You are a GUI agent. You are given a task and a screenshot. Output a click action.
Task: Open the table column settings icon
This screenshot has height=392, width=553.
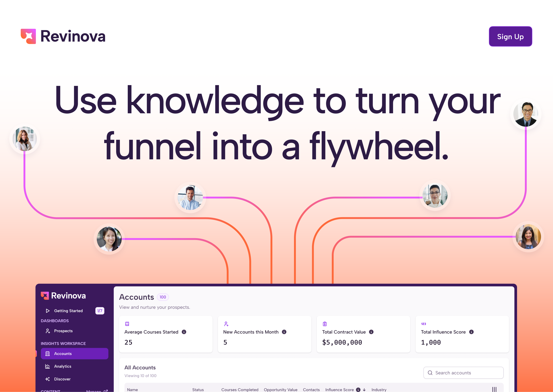point(494,389)
